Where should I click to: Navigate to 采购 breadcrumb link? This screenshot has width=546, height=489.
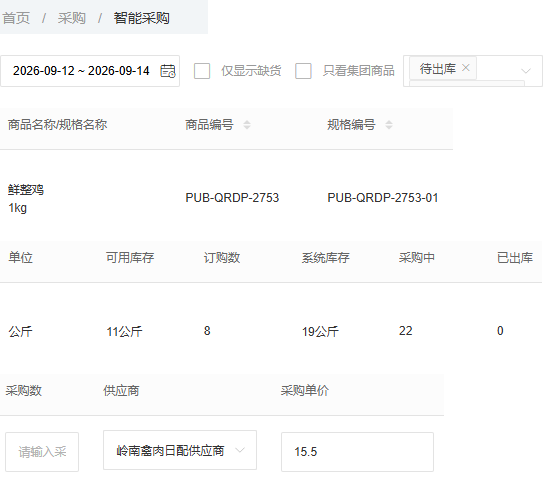[x=71, y=18]
